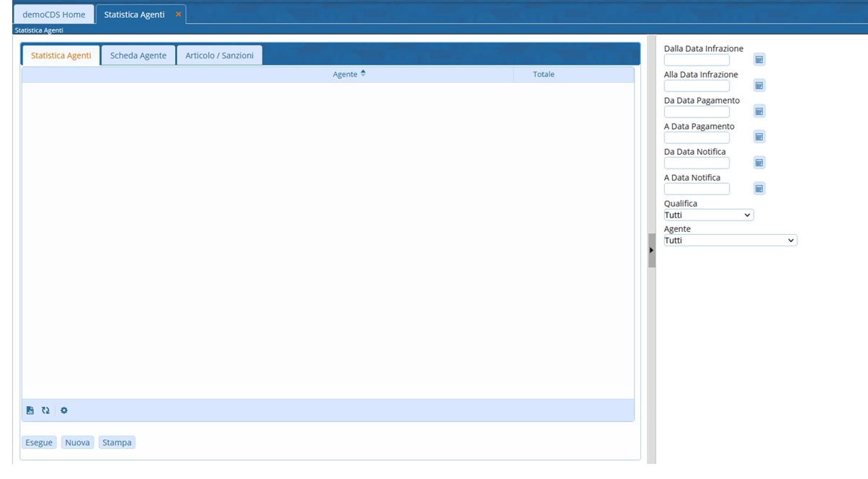Image resolution: width=868 pixels, height=479 pixels.
Task: Click the export report icon below table
Action: [x=30, y=411]
